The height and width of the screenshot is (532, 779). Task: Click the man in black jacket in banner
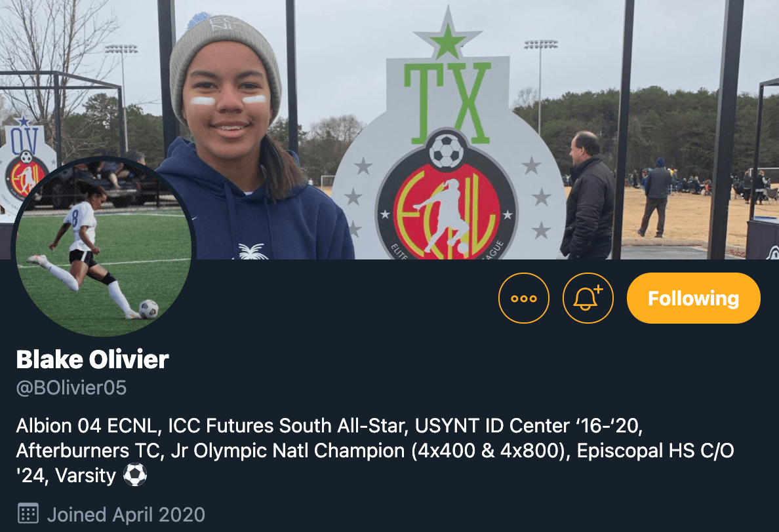coord(588,195)
